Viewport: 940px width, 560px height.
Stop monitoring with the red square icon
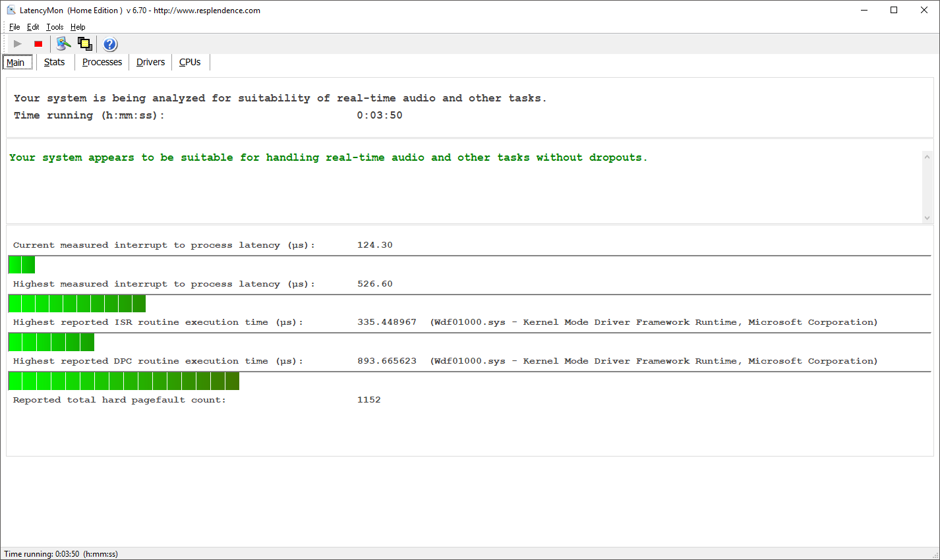point(38,44)
